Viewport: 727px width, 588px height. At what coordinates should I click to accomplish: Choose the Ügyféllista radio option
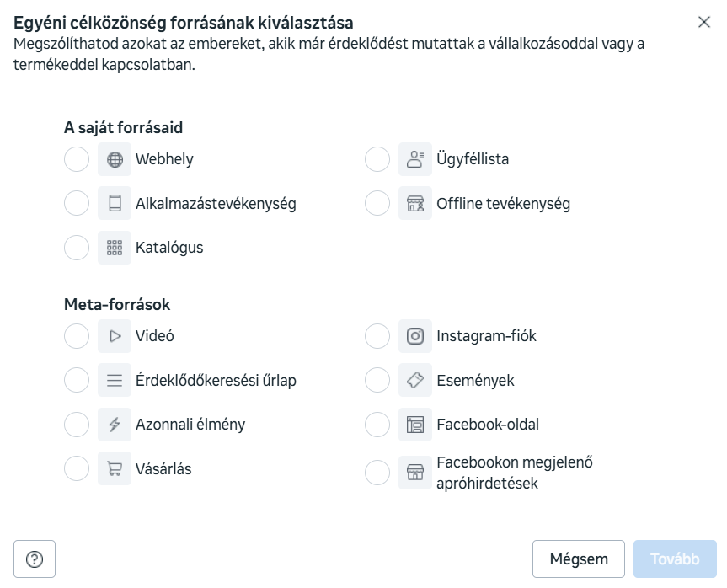pos(377,159)
